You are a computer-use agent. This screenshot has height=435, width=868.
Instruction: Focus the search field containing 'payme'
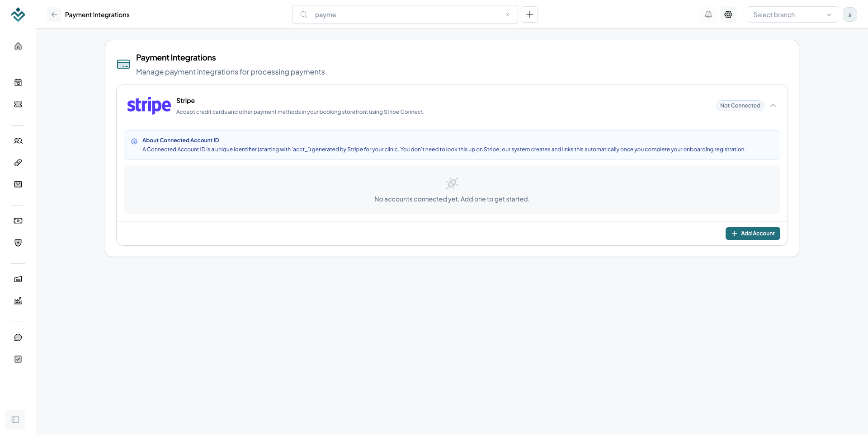(405, 14)
